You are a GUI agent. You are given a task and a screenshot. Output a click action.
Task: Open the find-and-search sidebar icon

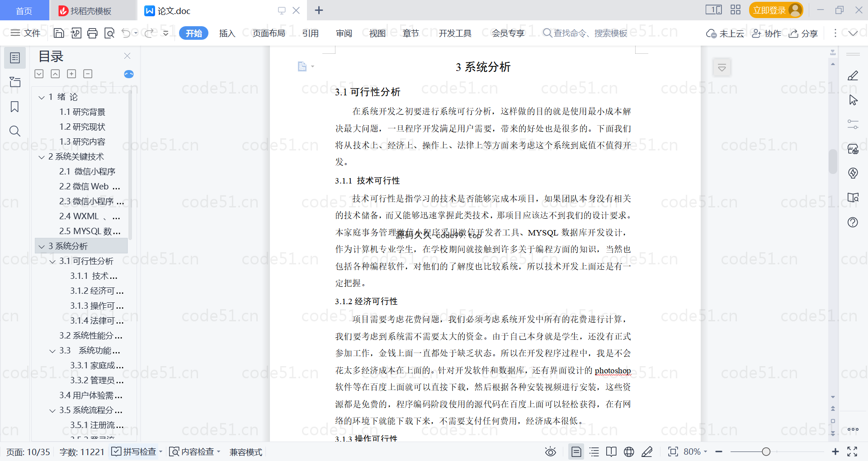tap(15, 131)
